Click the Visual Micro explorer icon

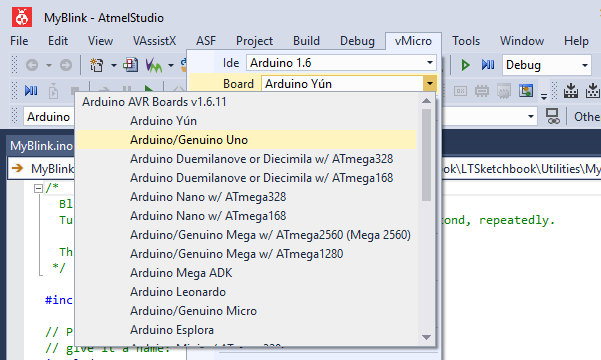click(x=153, y=65)
